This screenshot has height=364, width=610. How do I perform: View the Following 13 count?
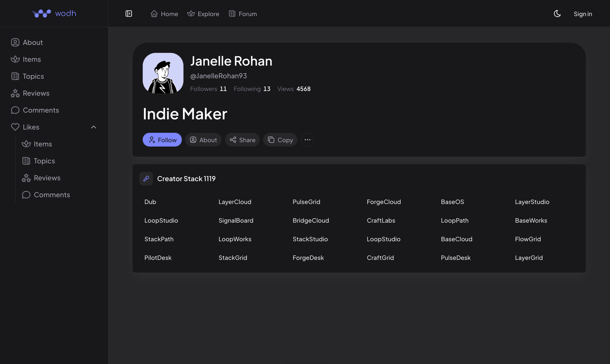click(252, 89)
